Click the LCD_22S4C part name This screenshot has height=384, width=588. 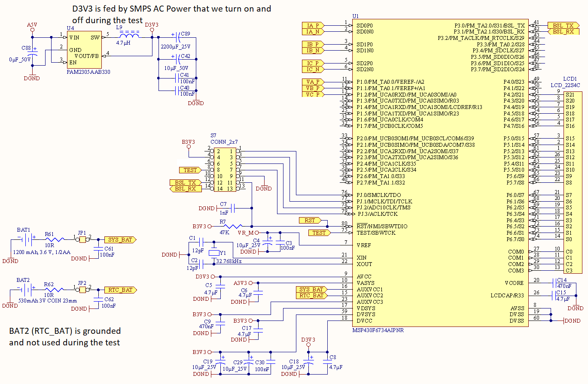click(x=565, y=85)
